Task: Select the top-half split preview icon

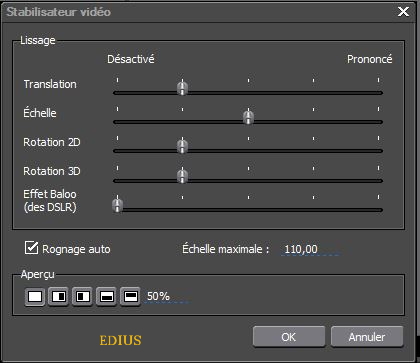Action: pos(131,296)
